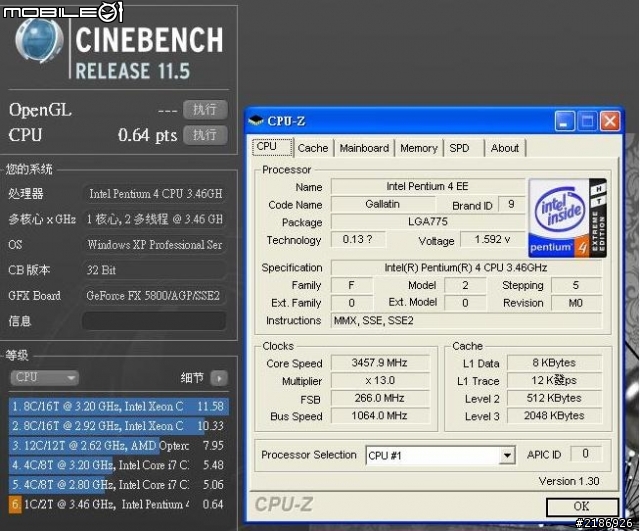This screenshot has height=531, width=640.
Task: Click the CPU-Z title bar chip icon
Action: [x=256, y=120]
